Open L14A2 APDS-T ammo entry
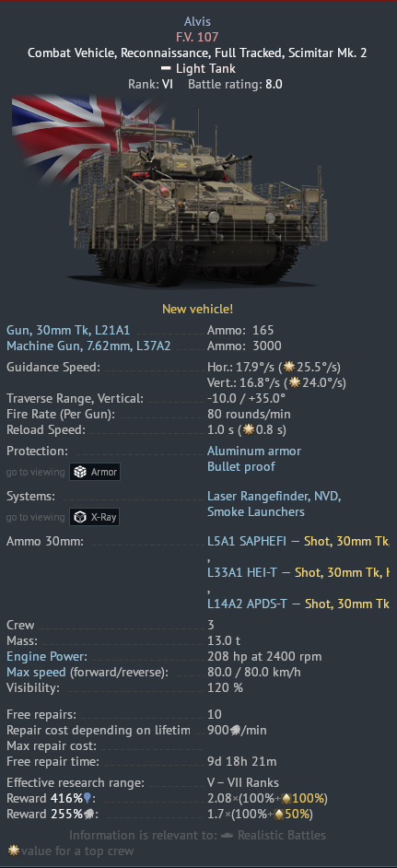Image resolution: width=397 pixels, height=868 pixels. click(x=248, y=604)
